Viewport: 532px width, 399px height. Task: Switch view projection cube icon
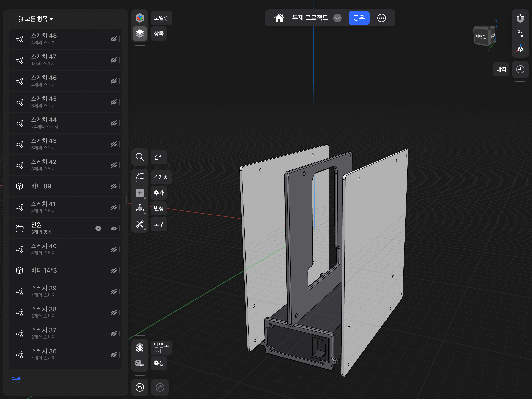tap(520, 49)
